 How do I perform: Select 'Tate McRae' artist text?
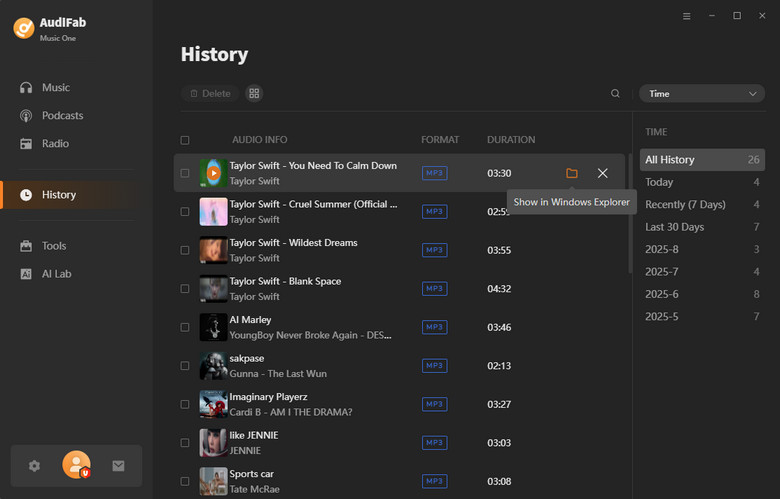point(254,489)
